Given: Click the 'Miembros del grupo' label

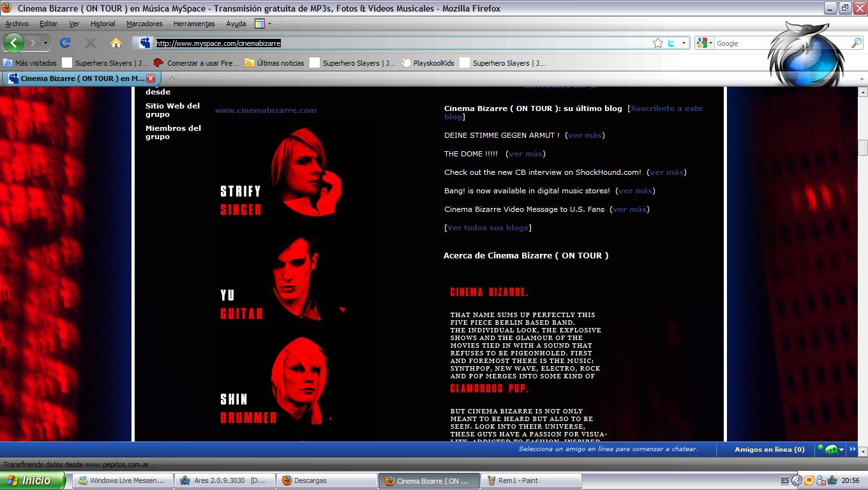Looking at the screenshot, I should 173,132.
